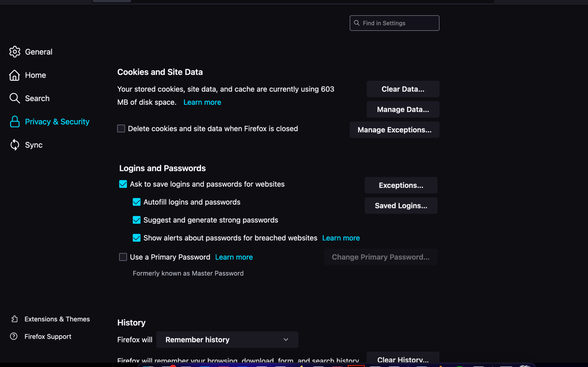The width and height of the screenshot is (588, 367).
Task: Click the Extensions & Themes puzzle icon
Action: click(14, 319)
